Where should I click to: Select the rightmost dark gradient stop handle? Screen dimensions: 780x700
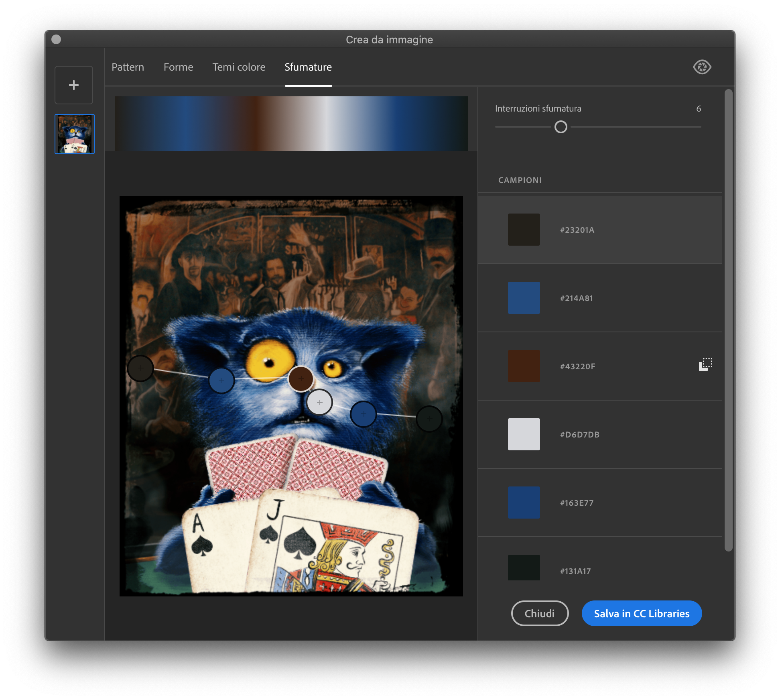pos(429,419)
